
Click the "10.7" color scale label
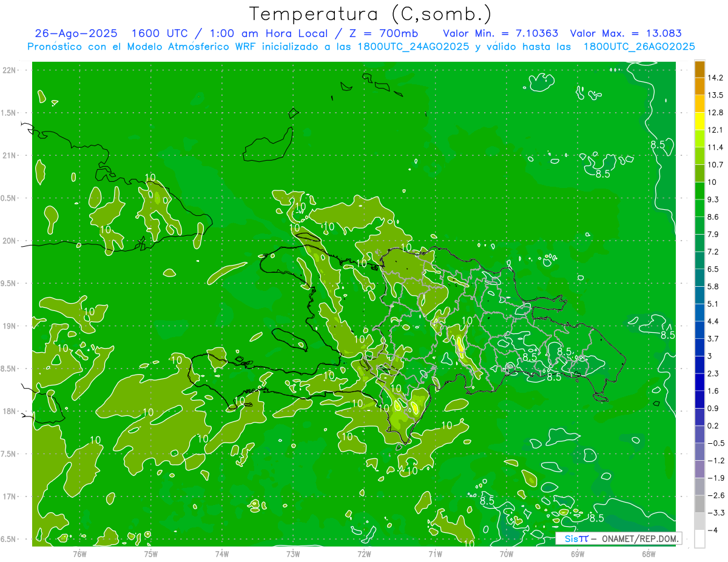[716, 165]
